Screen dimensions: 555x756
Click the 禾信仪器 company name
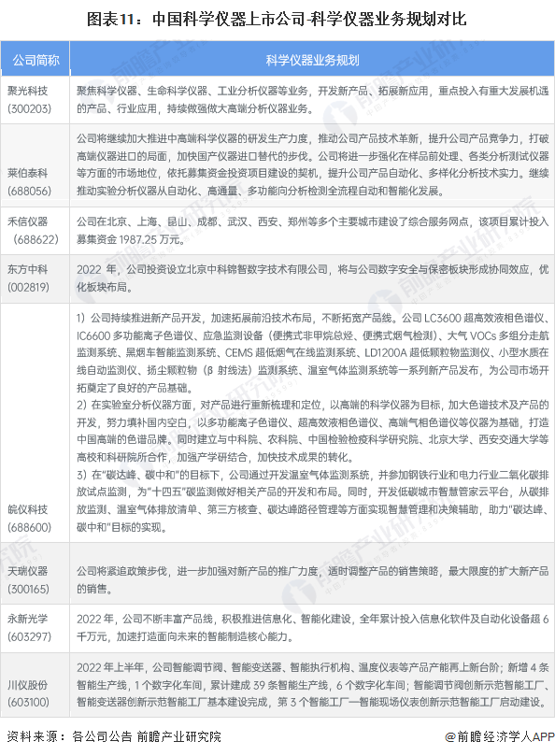(27, 221)
